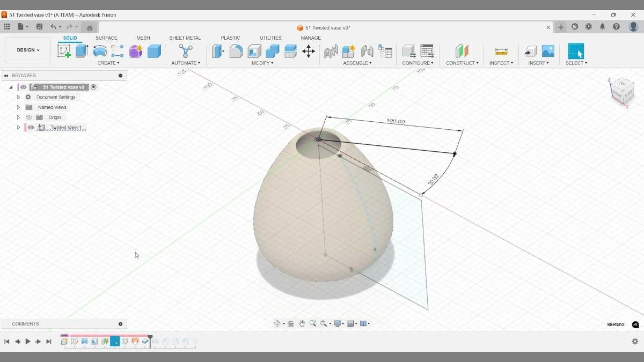Open the DESIGN workspace selector
This screenshot has height=362, width=644.
click(x=27, y=50)
